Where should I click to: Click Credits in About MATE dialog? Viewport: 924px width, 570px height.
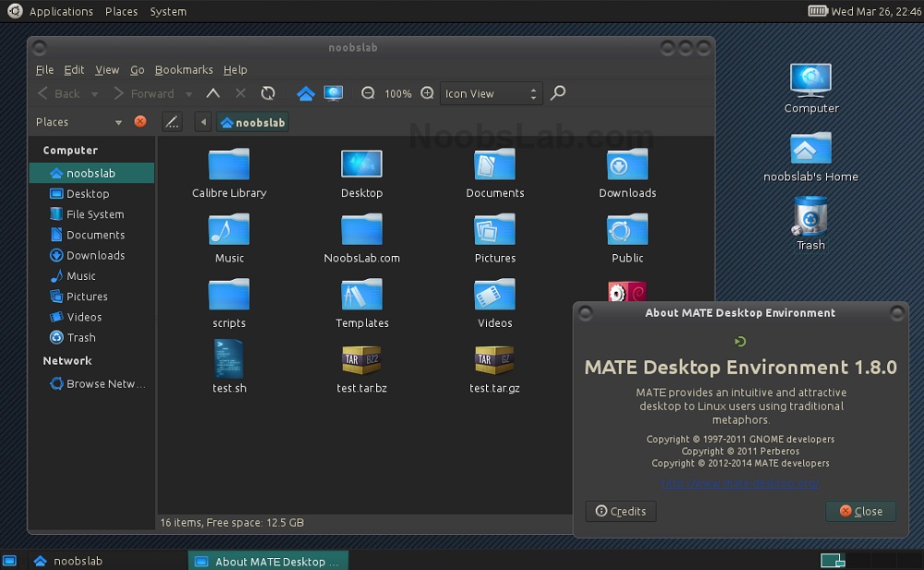pos(621,511)
